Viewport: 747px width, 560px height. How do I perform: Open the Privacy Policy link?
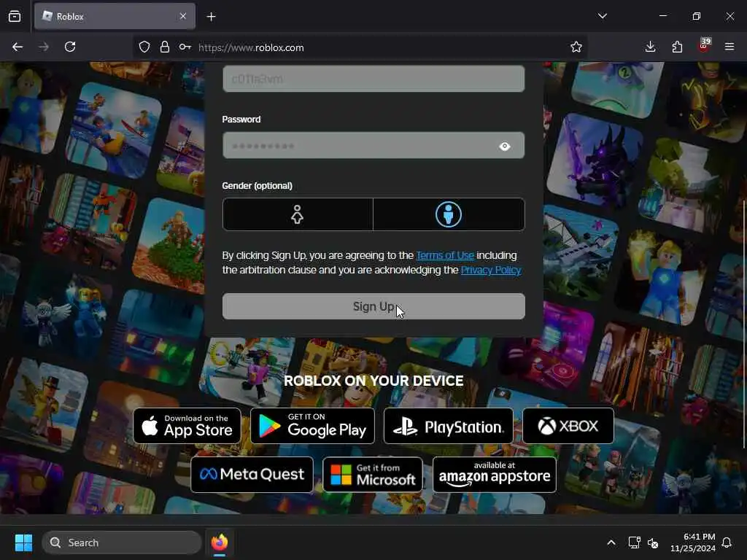[x=491, y=270]
